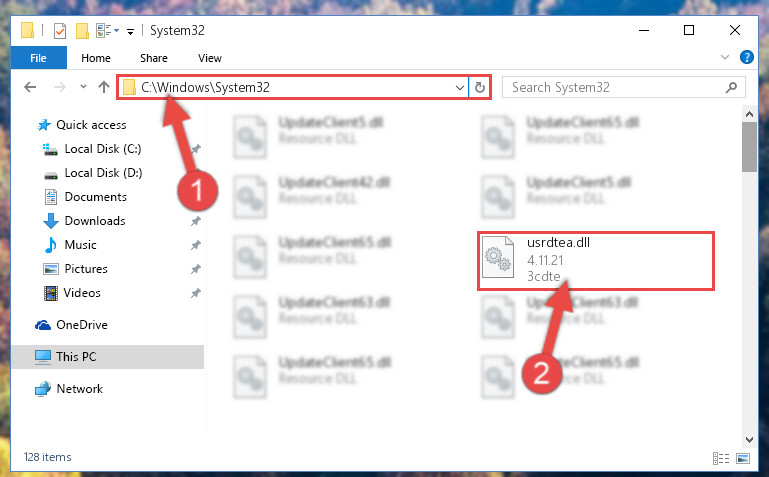Expand the ribbon with the chevron
The width and height of the screenshot is (769, 477).
(x=725, y=57)
